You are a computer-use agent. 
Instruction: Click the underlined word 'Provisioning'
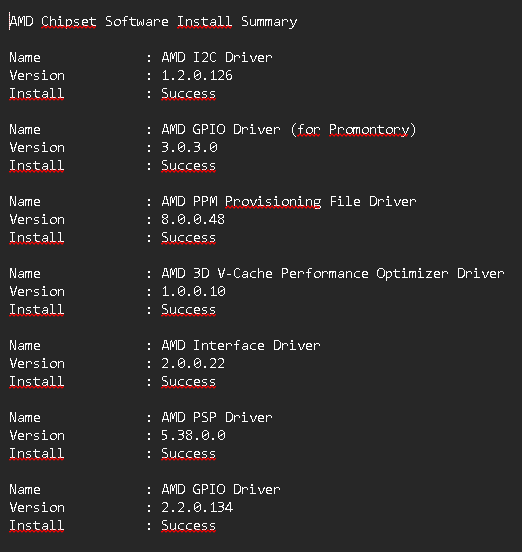tap(273, 202)
